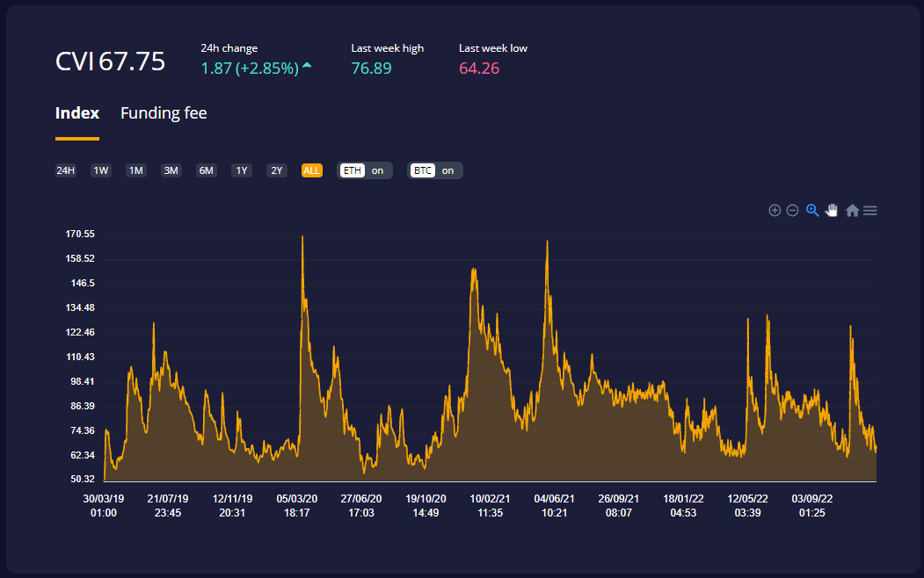Switch to the Funding fee tab

click(x=163, y=112)
